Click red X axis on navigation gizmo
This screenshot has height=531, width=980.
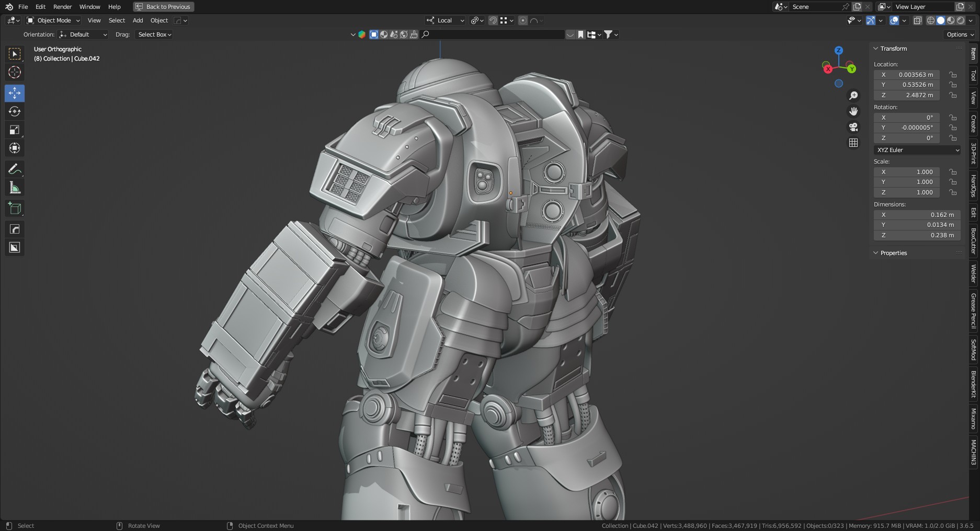pyautogui.click(x=827, y=69)
